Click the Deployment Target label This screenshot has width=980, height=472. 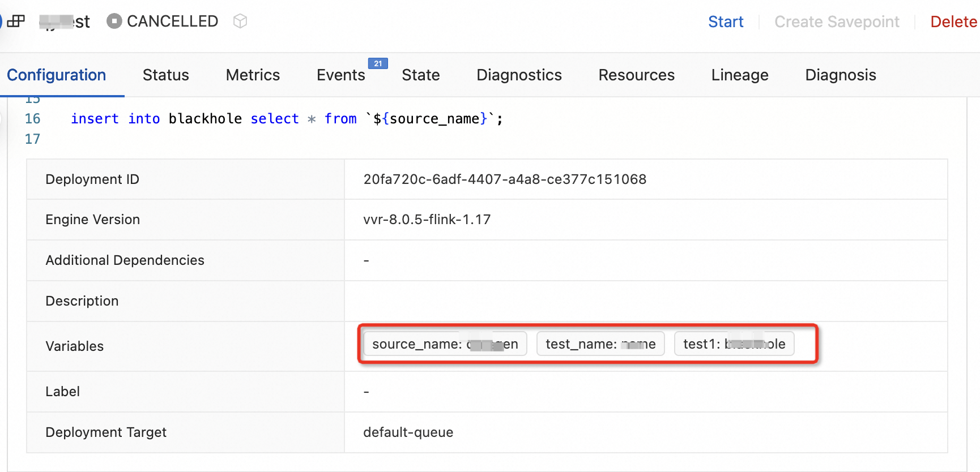pos(106,432)
